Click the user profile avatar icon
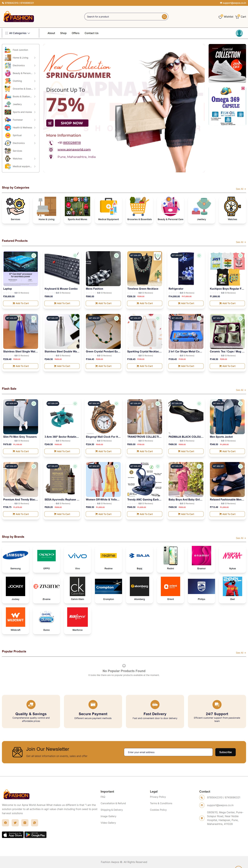The height and width of the screenshot is (868, 248). point(239,33)
